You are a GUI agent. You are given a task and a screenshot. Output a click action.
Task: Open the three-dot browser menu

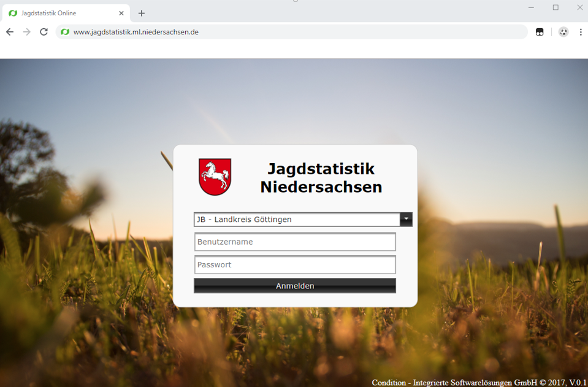coord(581,32)
